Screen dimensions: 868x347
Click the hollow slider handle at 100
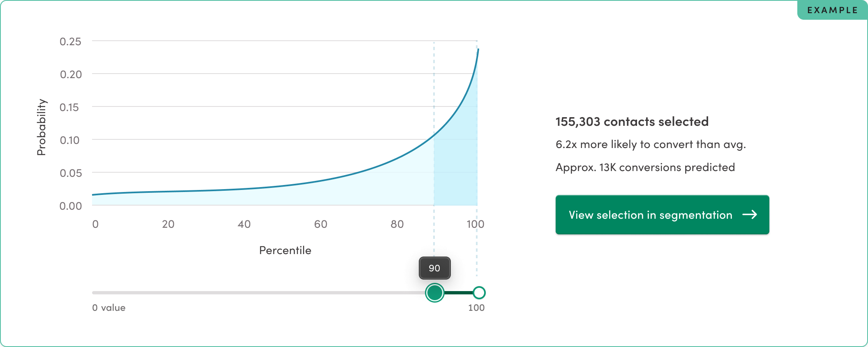(x=479, y=293)
